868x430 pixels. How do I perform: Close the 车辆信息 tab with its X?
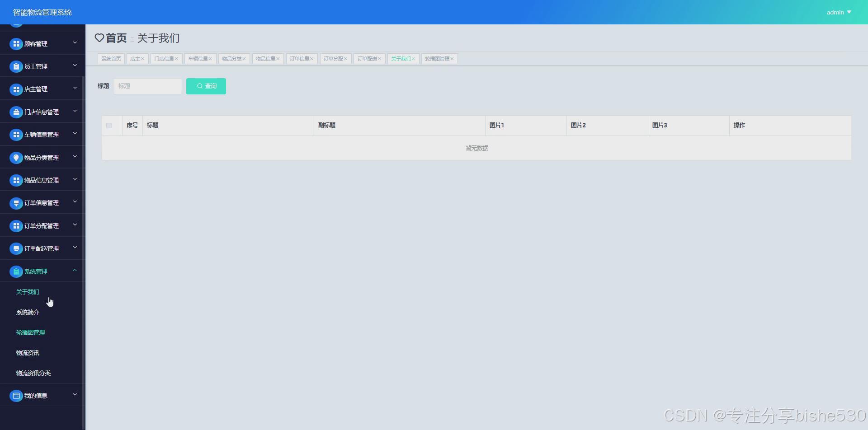coord(210,59)
